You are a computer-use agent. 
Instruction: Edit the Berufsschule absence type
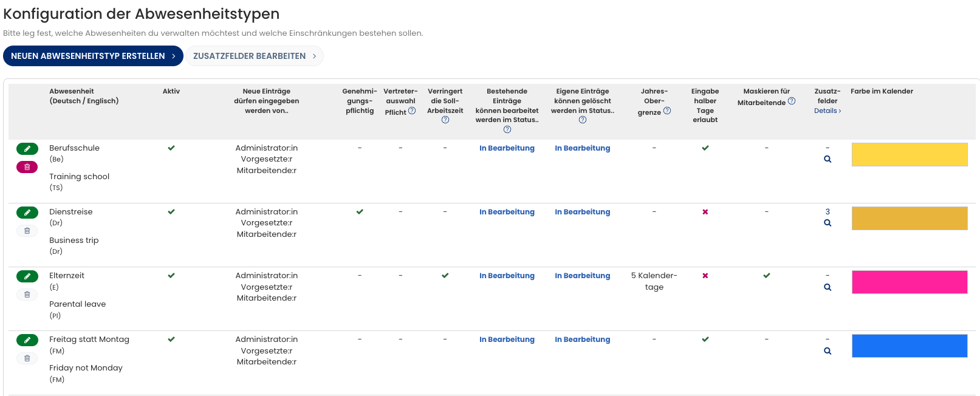[27, 149]
